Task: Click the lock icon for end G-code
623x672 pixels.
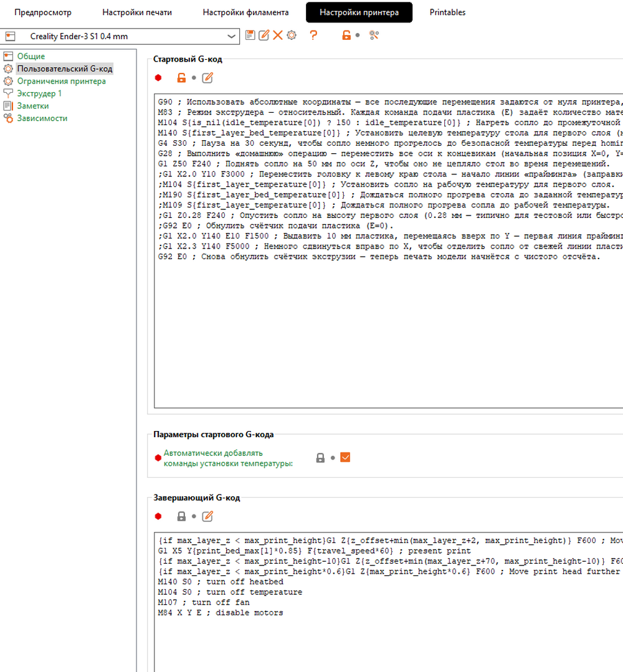Action: click(x=181, y=516)
